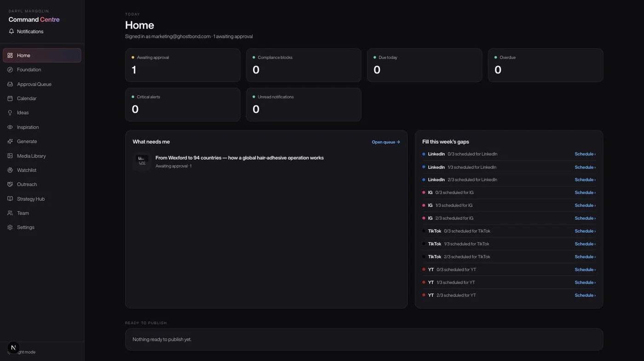The image size is (644, 361).
Task: Click the Inspiration eye icon
Action: coord(10,127)
